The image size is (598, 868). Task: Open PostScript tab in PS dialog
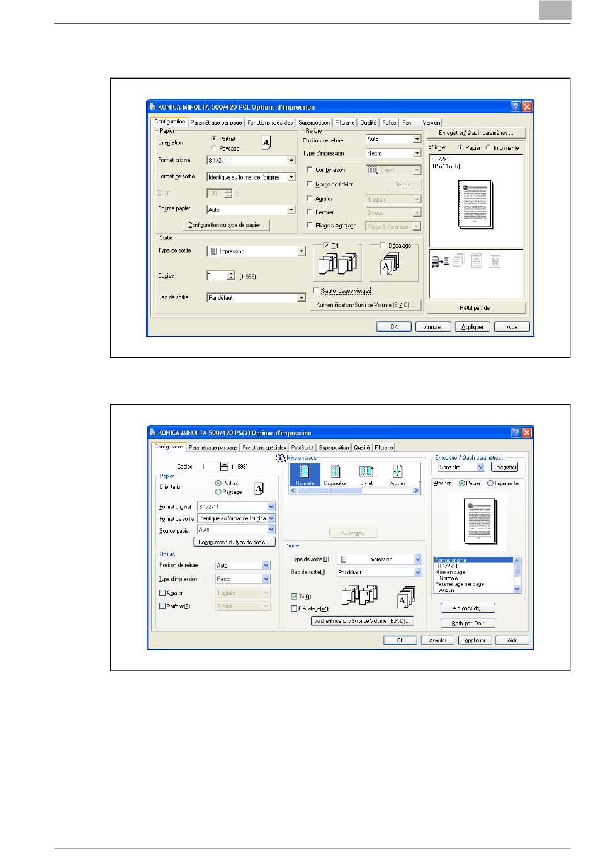(x=302, y=447)
